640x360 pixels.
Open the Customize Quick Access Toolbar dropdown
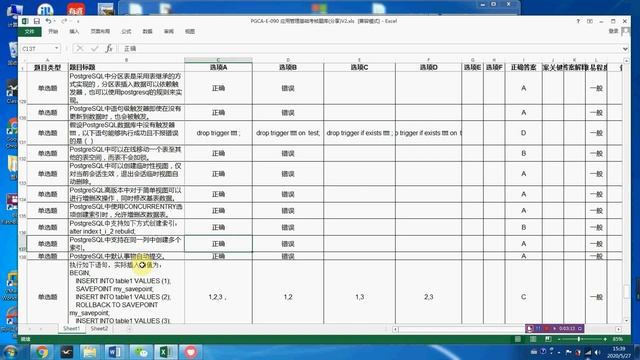(x=78, y=22)
